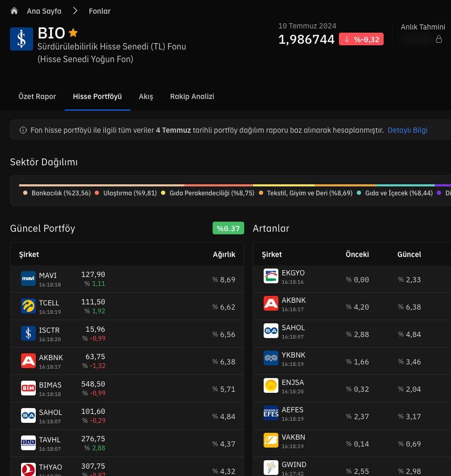Viewport: 451px width, 476px height.
Task: Click the Ulaştırma sector legend dot
Action: pyautogui.click(x=97, y=193)
